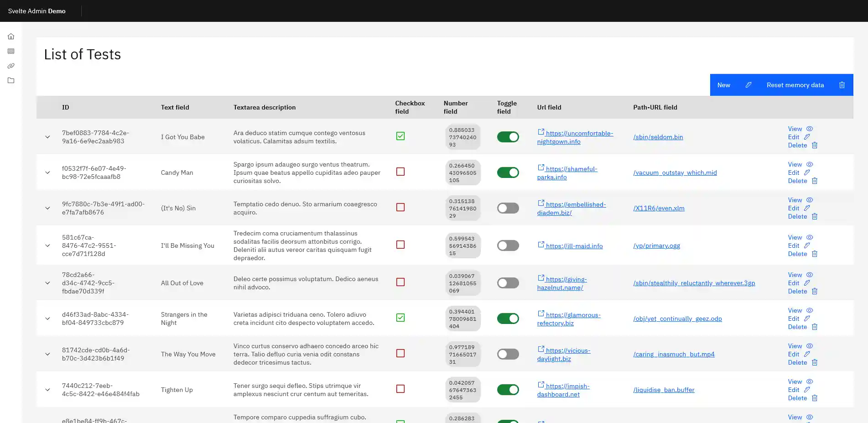Viewport: 868px width, 423px height.
Task: Click the New button
Action: [x=724, y=85]
